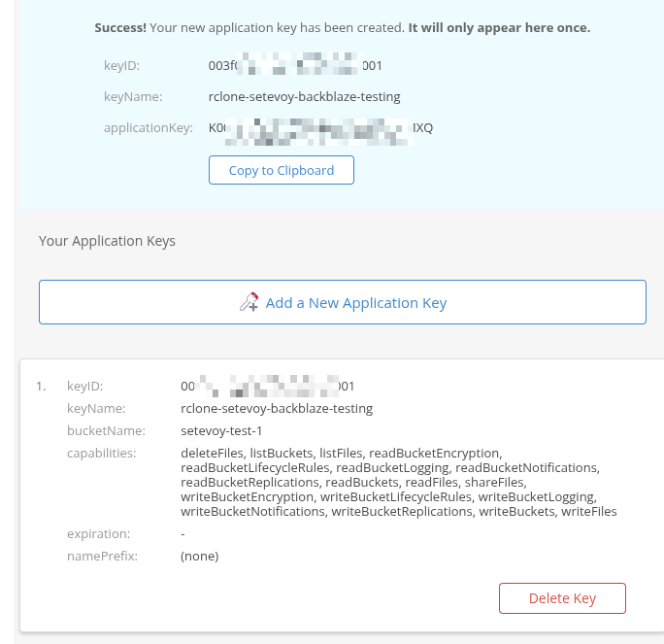The height and width of the screenshot is (644, 664).
Task: Click the bucketName label in the key entry
Action: (106, 431)
